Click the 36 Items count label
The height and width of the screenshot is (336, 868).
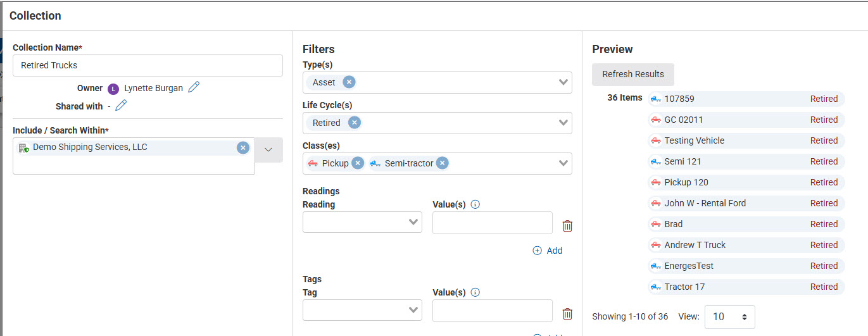pos(624,98)
